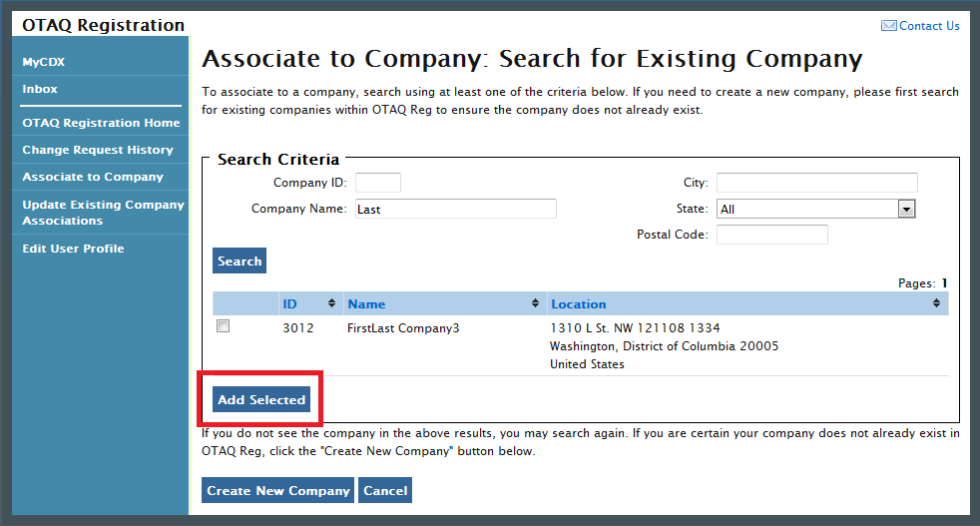This screenshot has width=980, height=526.
Task: Click the ID column header
Action: click(x=290, y=304)
